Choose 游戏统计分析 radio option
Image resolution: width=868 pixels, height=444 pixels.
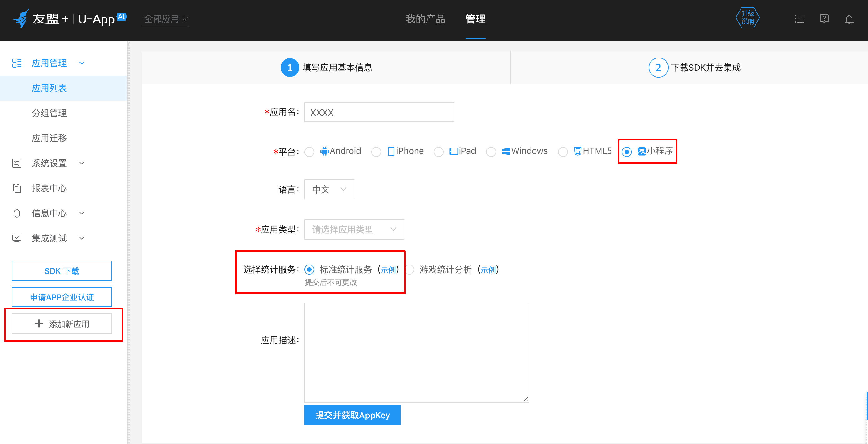(x=410, y=270)
